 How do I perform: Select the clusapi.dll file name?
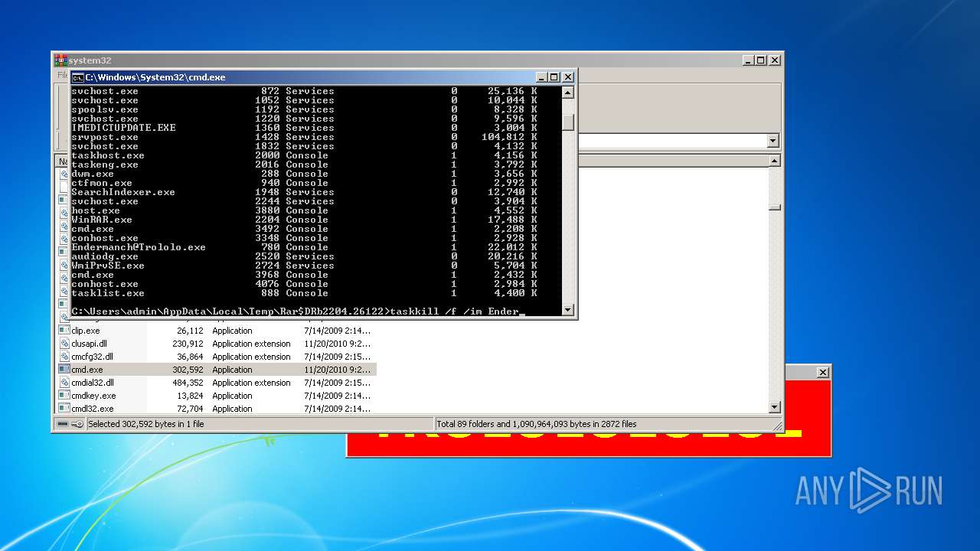[90, 344]
